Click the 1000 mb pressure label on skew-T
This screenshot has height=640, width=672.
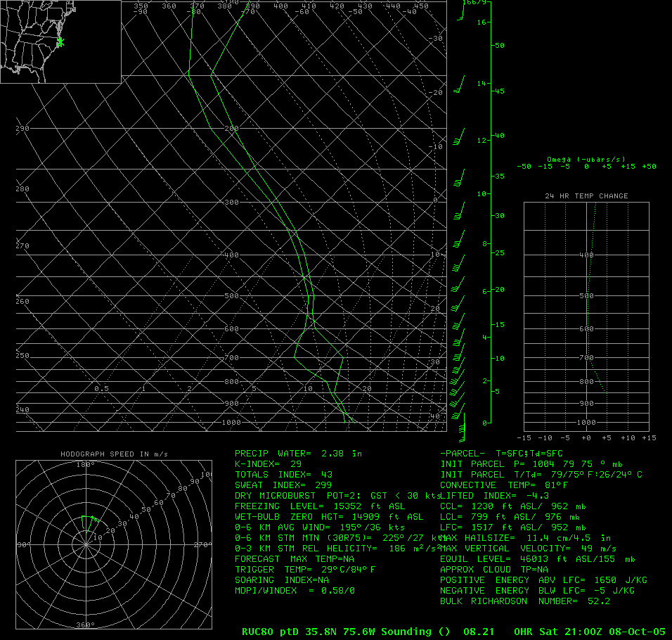point(231,422)
